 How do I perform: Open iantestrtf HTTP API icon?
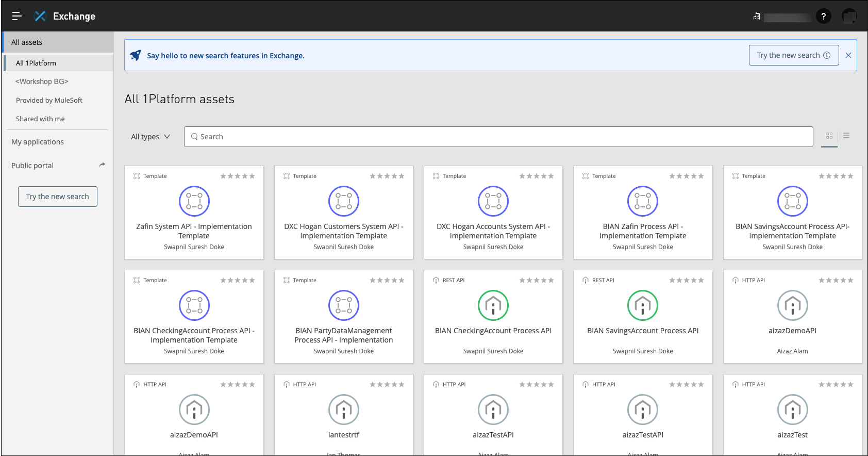click(x=344, y=410)
